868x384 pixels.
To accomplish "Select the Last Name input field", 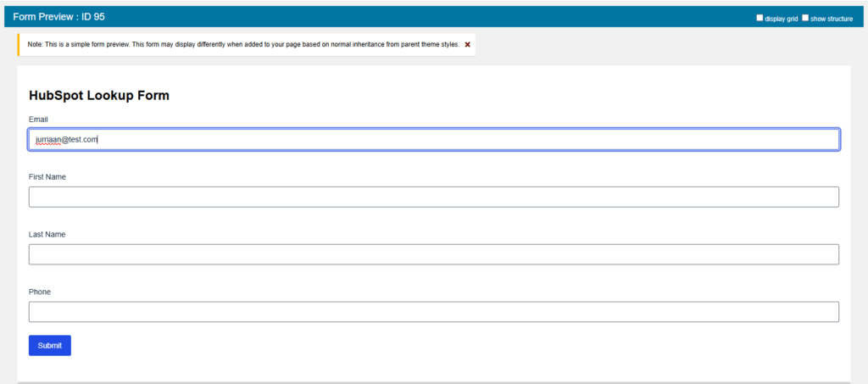I will 434,254.
